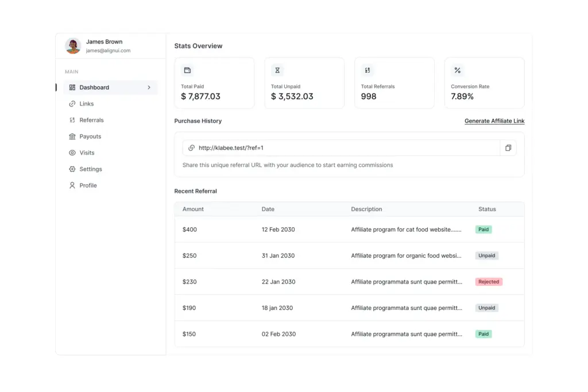Viewport: 588px width, 392px height.
Task: Open the Referrals page from the sidebar menu
Action: coord(93,120)
